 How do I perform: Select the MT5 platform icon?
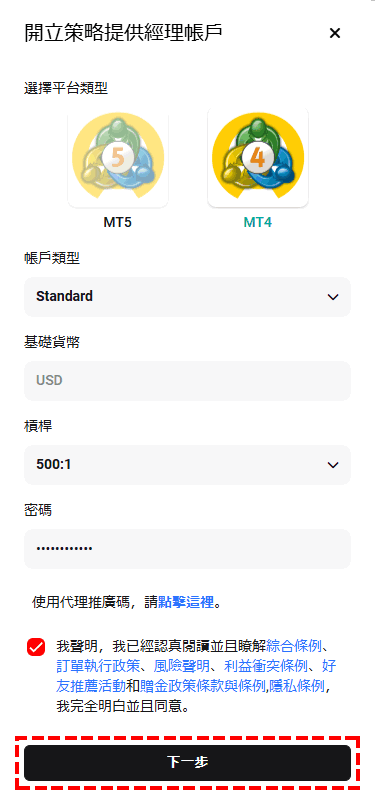click(x=118, y=157)
